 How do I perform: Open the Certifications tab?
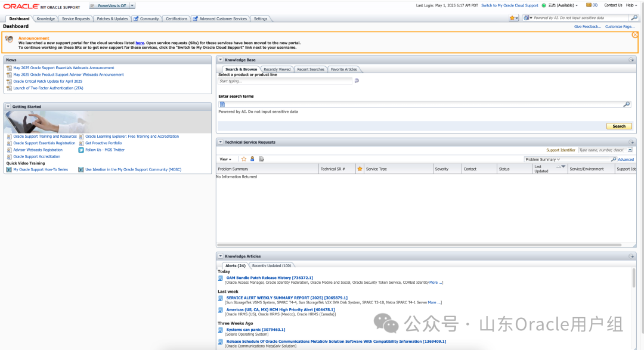(x=177, y=18)
